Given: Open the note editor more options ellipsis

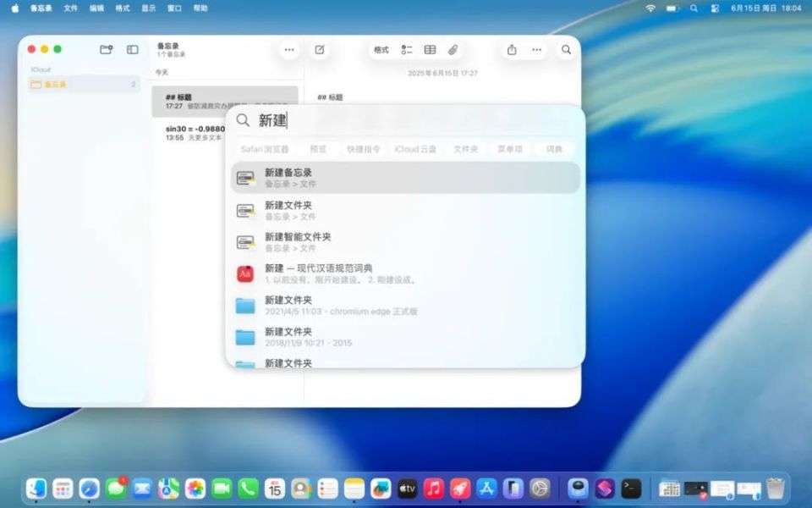Looking at the screenshot, I should 536,50.
